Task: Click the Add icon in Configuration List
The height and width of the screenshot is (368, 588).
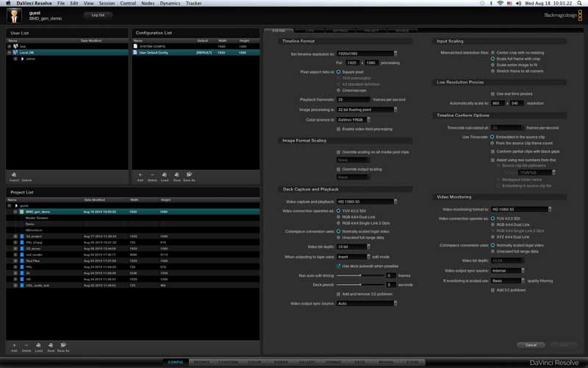Action: pos(140,174)
